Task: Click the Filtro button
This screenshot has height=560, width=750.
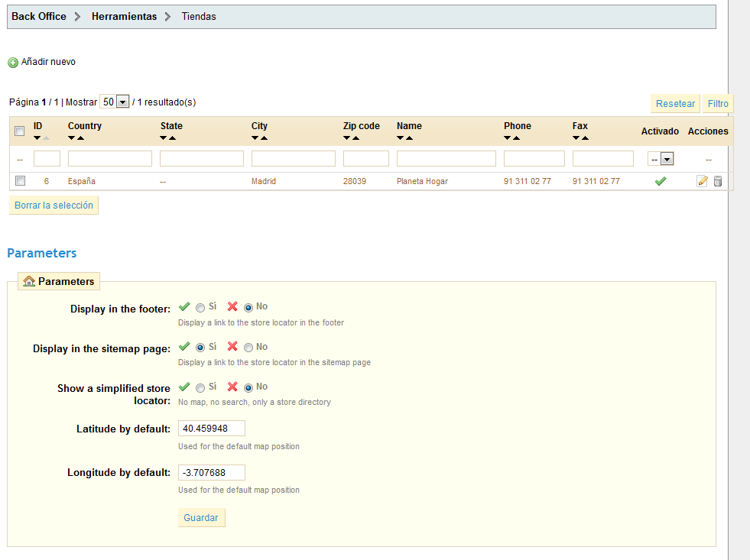Action: [x=718, y=104]
